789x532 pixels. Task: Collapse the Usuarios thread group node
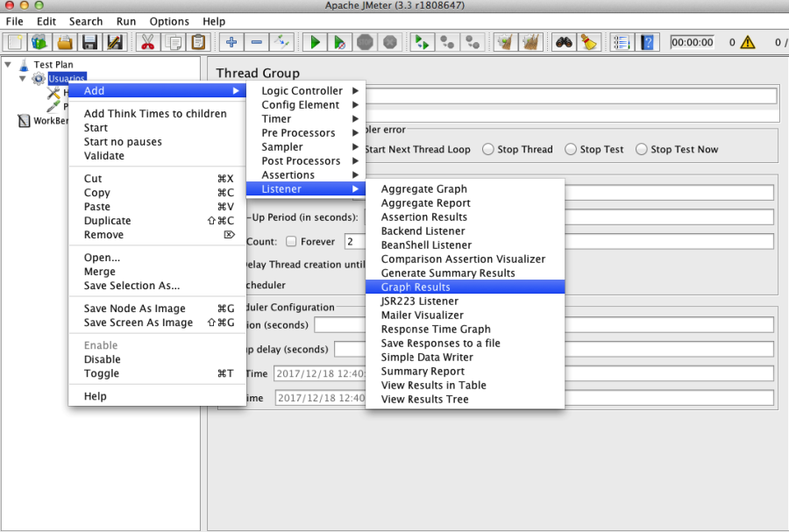(22, 79)
